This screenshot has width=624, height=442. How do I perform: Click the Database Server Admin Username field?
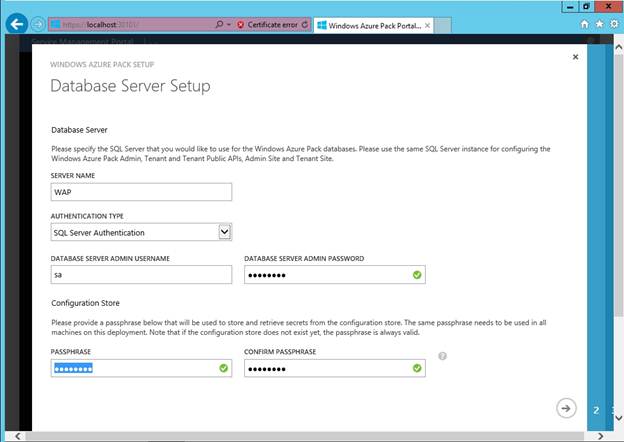click(x=141, y=275)
